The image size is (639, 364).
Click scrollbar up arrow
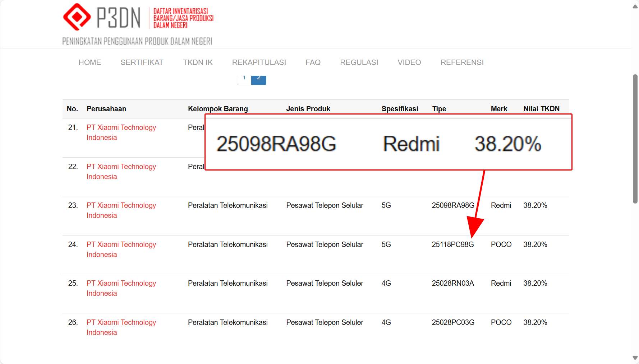(635, 6)
